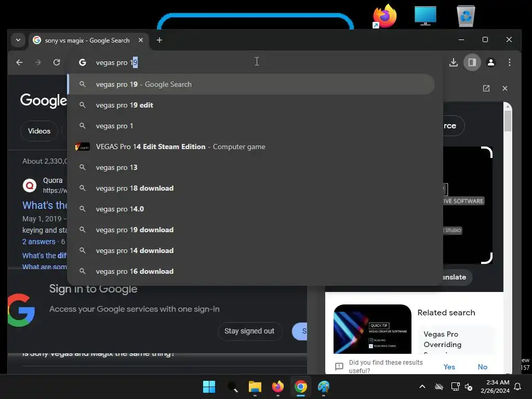Open the Recycle Bin desktop icon
The width and height of the screenshot is (532, 399).
click(x=466, y=16)
